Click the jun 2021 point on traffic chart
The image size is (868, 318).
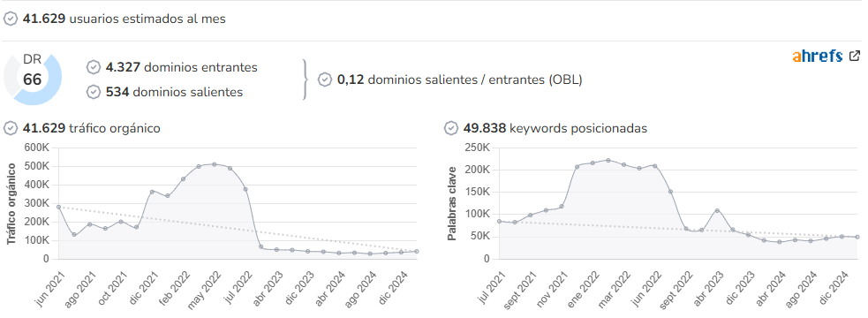click(x=58, y=207)
